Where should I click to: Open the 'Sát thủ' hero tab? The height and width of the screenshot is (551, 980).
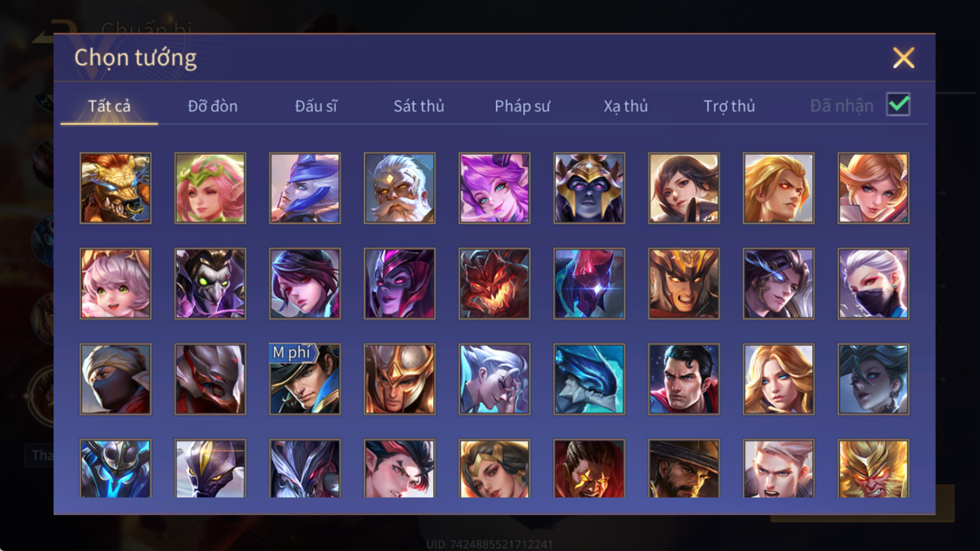coord(419,106)
